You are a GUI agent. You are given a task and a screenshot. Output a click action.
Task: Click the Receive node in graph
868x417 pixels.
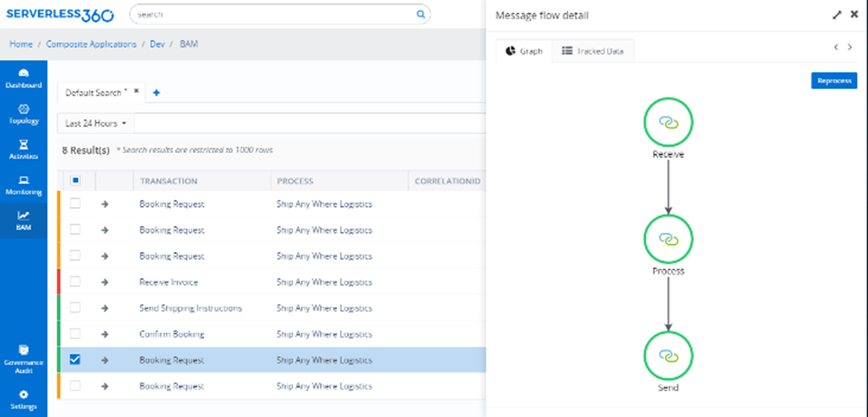(668, 122)
